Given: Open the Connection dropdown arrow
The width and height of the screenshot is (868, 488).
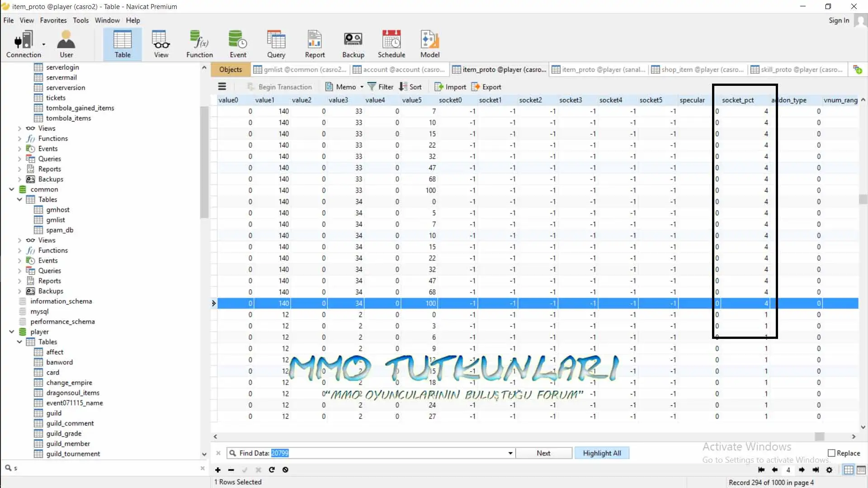Looking at the screenshot, I should click(44, 44).
